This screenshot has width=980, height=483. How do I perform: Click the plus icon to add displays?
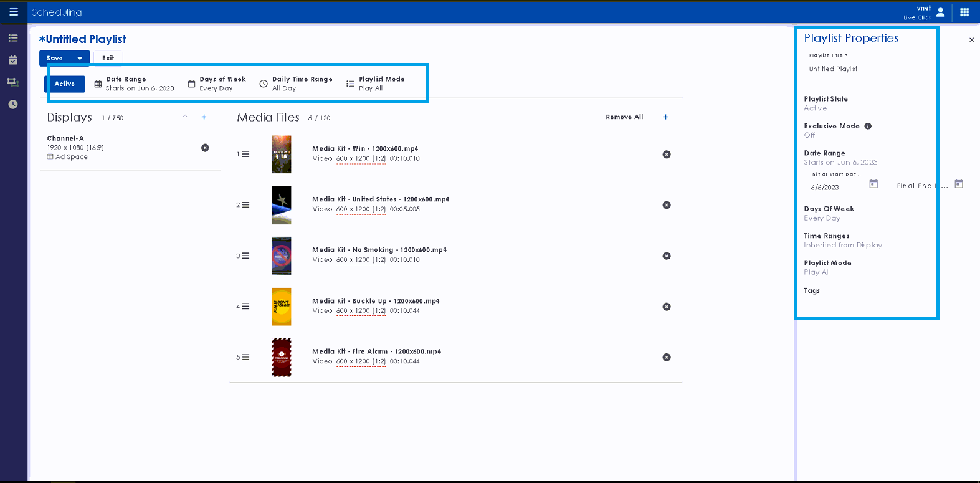tap(204, 117)
